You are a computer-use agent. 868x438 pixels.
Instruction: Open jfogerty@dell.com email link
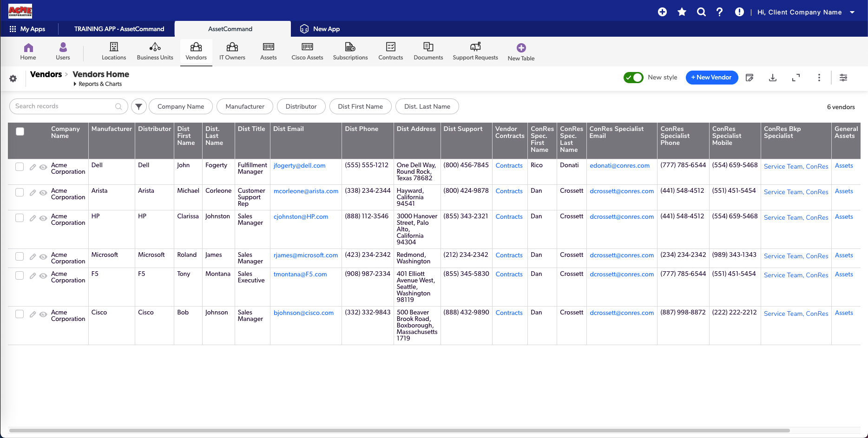299,166
